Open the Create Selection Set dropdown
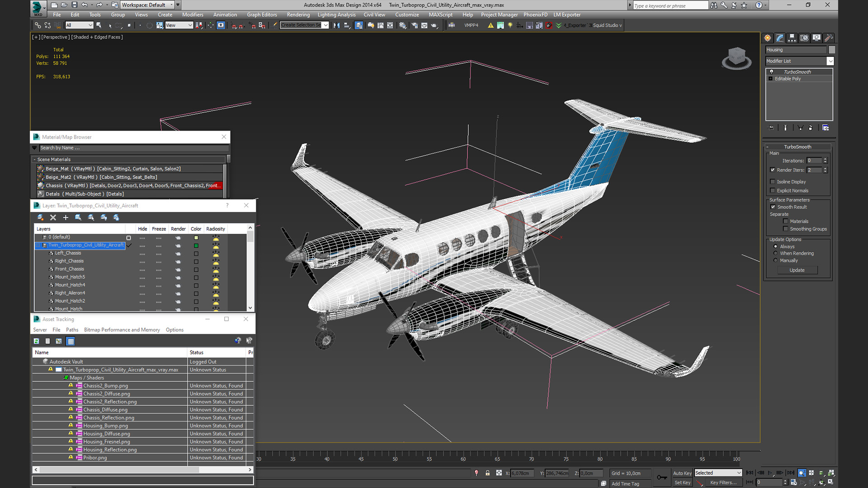 click(304, 25)
